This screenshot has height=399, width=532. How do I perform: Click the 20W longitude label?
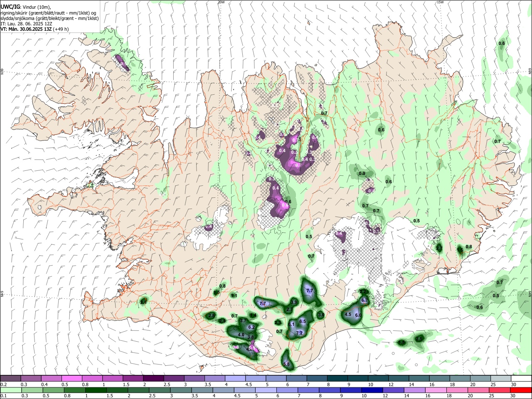[221, 2]
